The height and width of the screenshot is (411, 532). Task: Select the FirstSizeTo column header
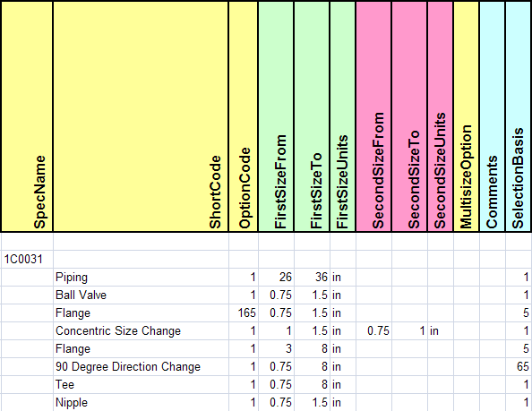click(x=312, y=116)
